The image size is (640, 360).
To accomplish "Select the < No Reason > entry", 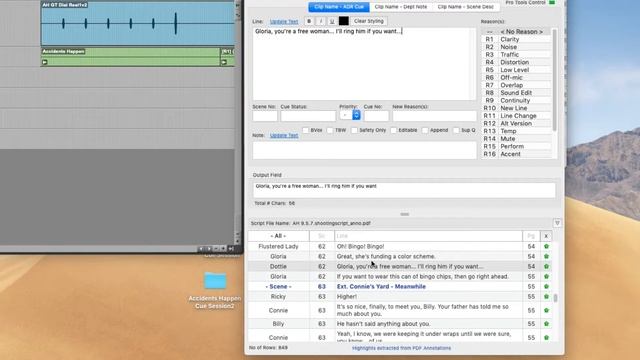I will [516, 31].
